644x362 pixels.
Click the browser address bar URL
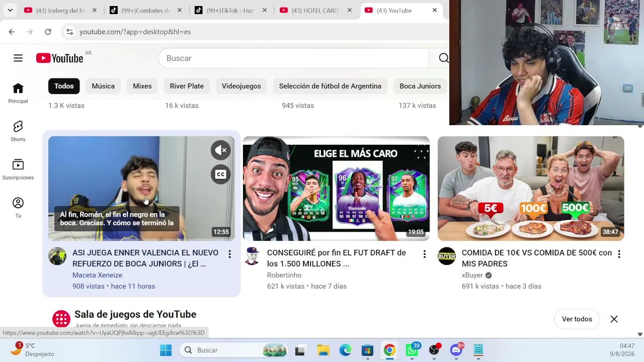pos(135,32)
